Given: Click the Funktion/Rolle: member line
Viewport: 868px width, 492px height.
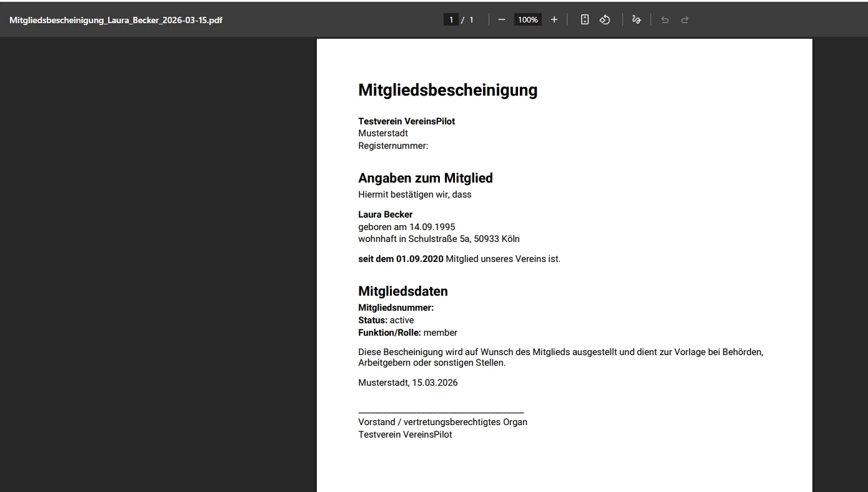Looking at the screenshot, I should (407, 332).
